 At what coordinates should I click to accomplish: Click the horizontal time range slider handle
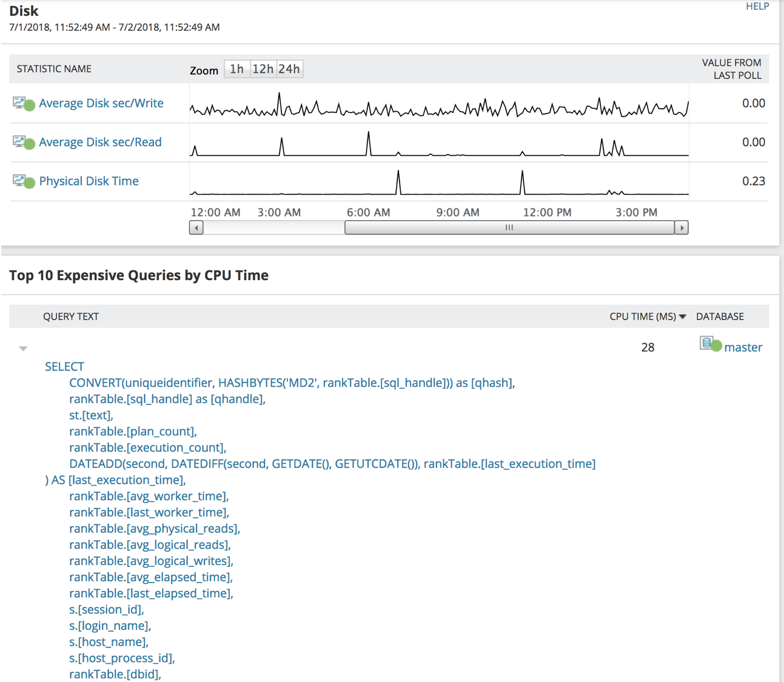point(509,227)
